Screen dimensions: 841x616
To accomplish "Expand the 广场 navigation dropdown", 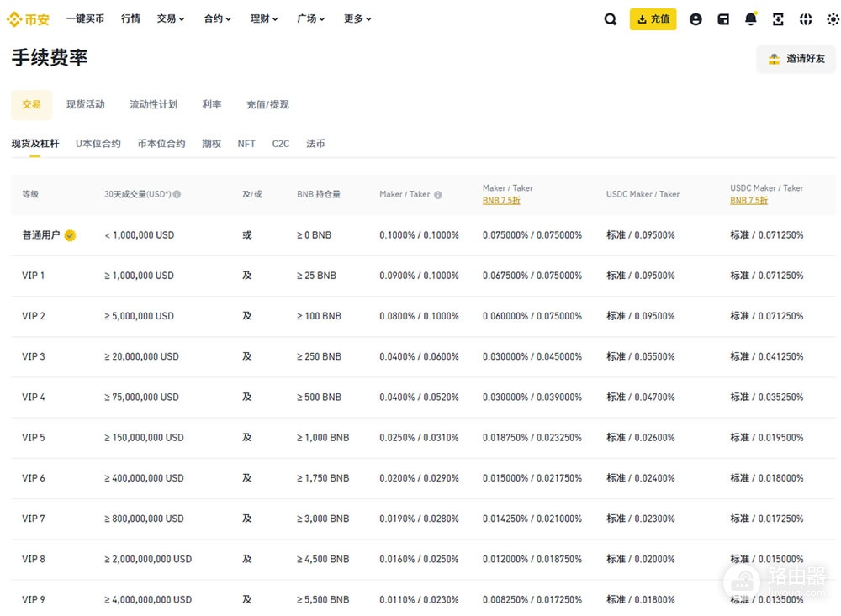I will [310, 18].
